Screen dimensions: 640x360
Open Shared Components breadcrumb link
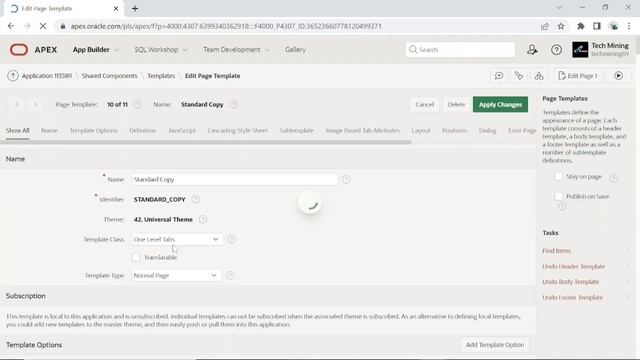(109, 76)
